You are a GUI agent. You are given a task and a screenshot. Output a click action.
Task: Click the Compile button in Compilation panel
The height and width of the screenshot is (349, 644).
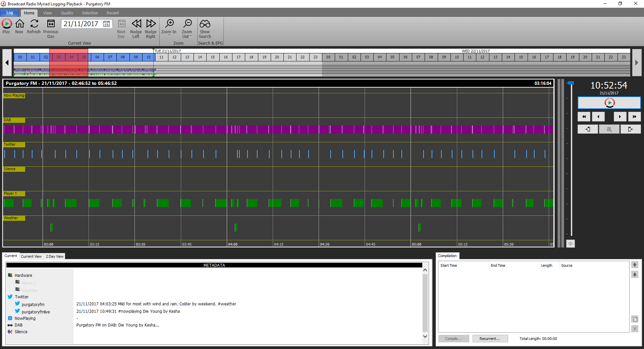tap(453, 339)
